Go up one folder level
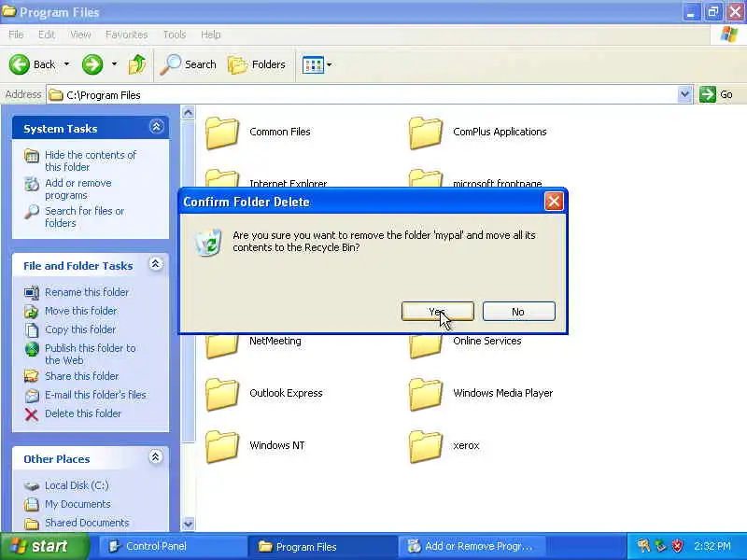The width and height of the screenshot is (747, 560). pos(137,64)
